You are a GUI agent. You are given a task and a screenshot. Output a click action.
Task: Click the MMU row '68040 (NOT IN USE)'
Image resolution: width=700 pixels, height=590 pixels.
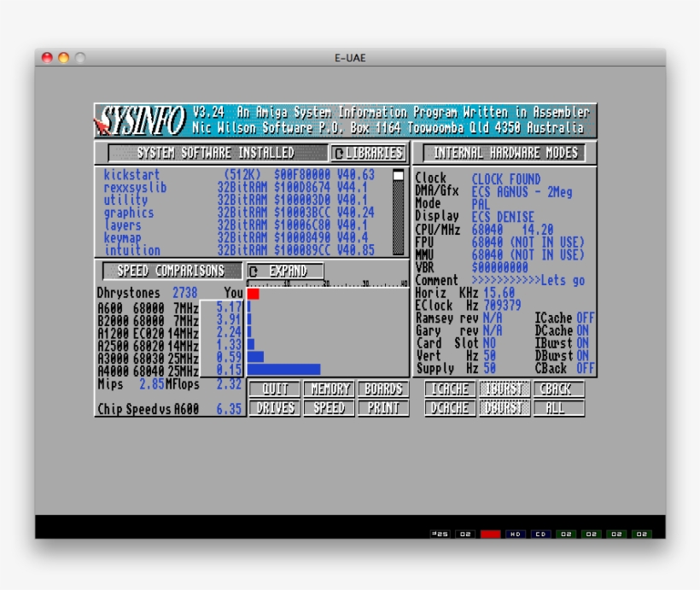[x=528, y=255]
